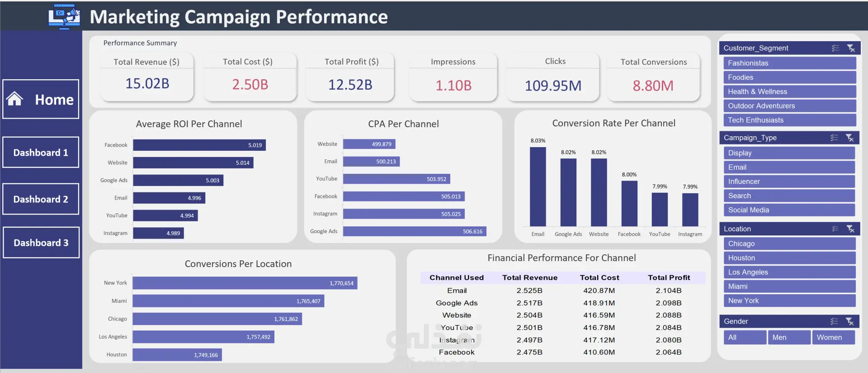Click the Total Revenue 15.02B card

tap(147, 77)
